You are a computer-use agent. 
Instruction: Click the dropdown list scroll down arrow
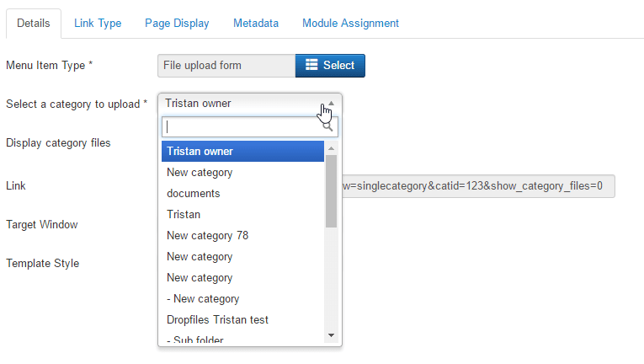[x=331, y=335]
